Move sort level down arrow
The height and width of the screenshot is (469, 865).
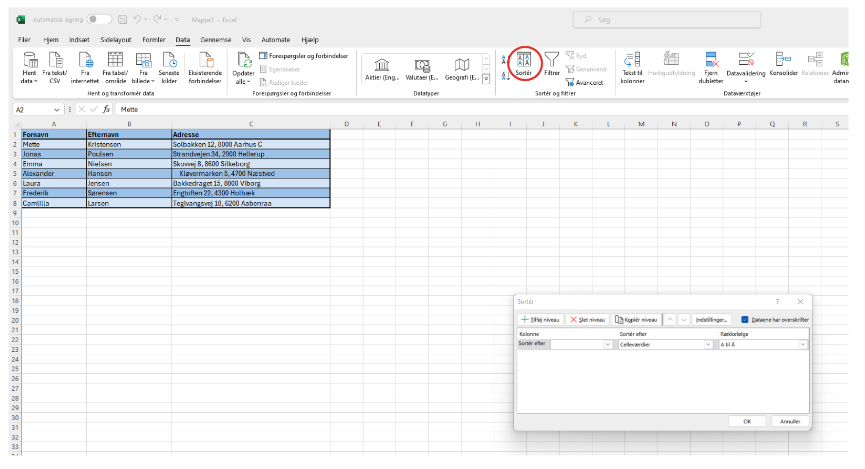tap(684, 319)
